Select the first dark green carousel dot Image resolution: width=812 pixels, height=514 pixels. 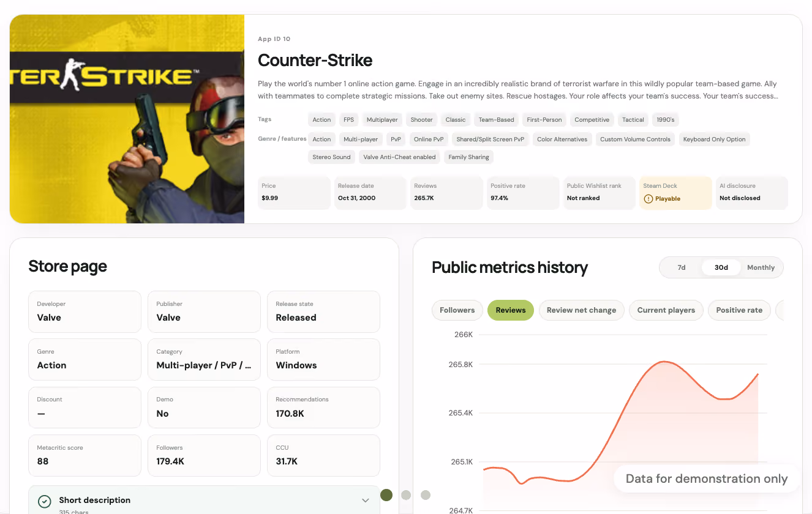tap(386, 495)
